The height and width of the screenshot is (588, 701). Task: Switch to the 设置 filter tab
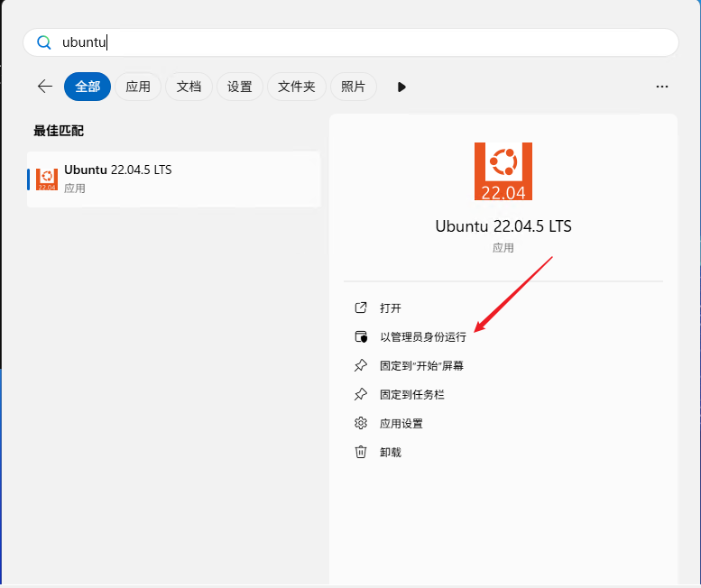240,87
